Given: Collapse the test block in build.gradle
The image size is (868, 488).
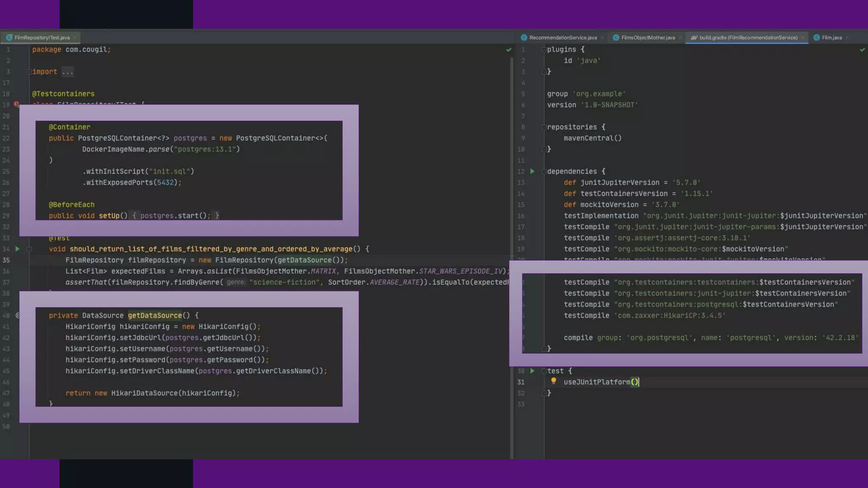Looking at the screenshot, I should pos(544,371).
